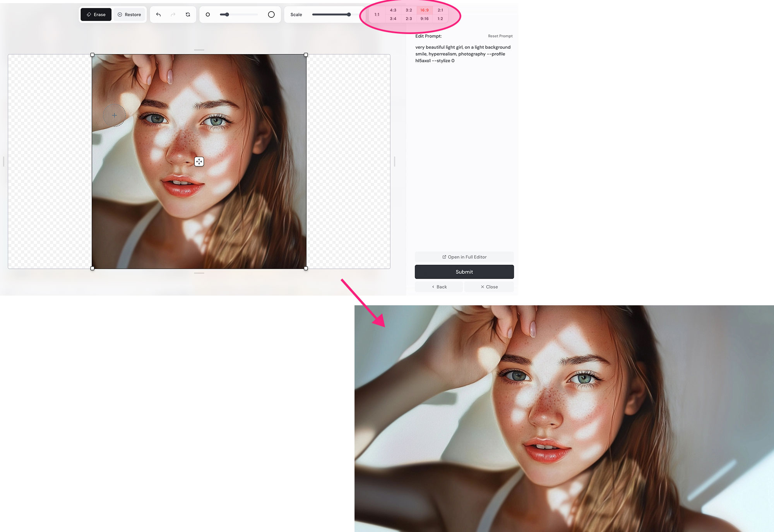Switch to the Restore tool

coord(129,15)
